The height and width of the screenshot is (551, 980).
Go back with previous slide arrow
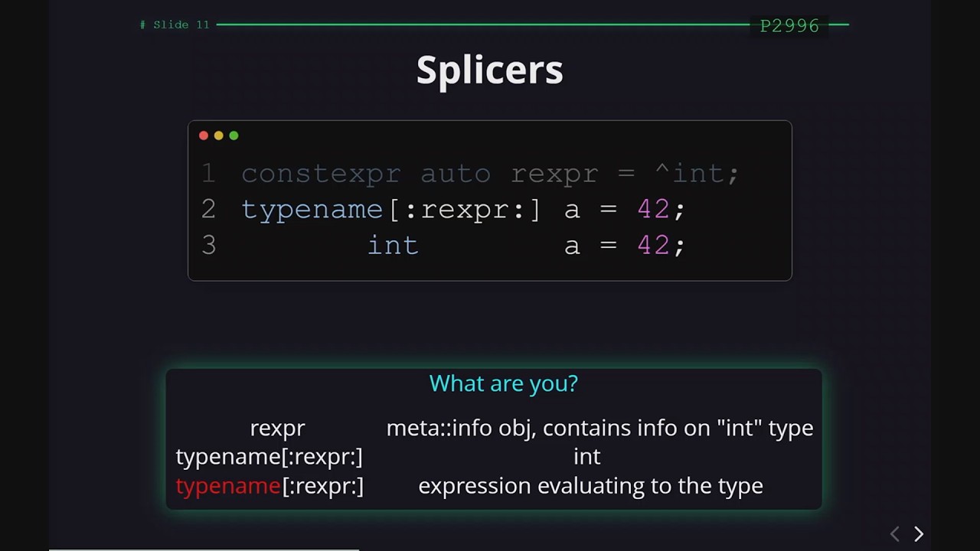coord(894,534)
